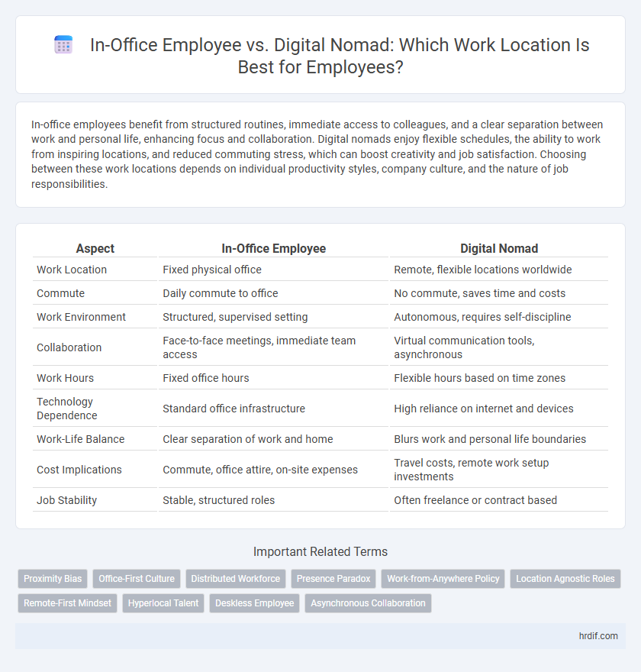The image size is (641, 672).
Task: Click the Work-from-Anywhere Policy tag
Action: [x=443, y=579]
